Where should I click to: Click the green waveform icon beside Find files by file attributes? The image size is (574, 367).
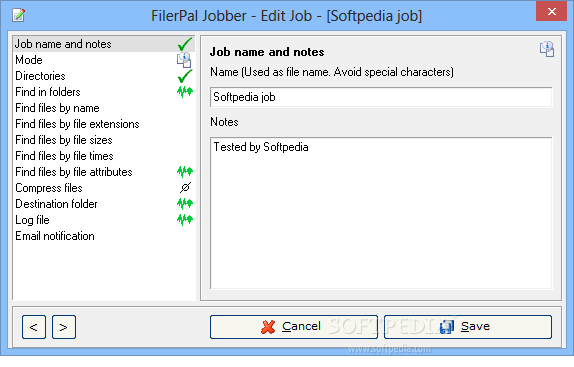tap(185, 171)
